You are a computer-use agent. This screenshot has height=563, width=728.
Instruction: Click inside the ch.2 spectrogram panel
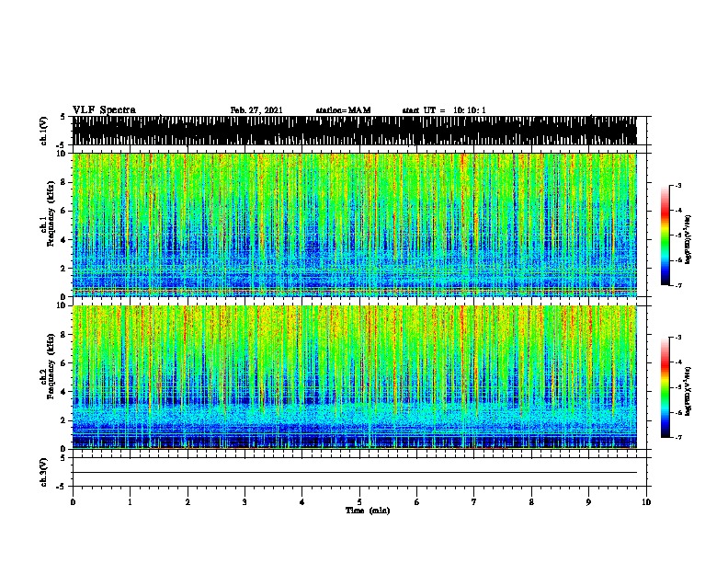pos(354,377)
